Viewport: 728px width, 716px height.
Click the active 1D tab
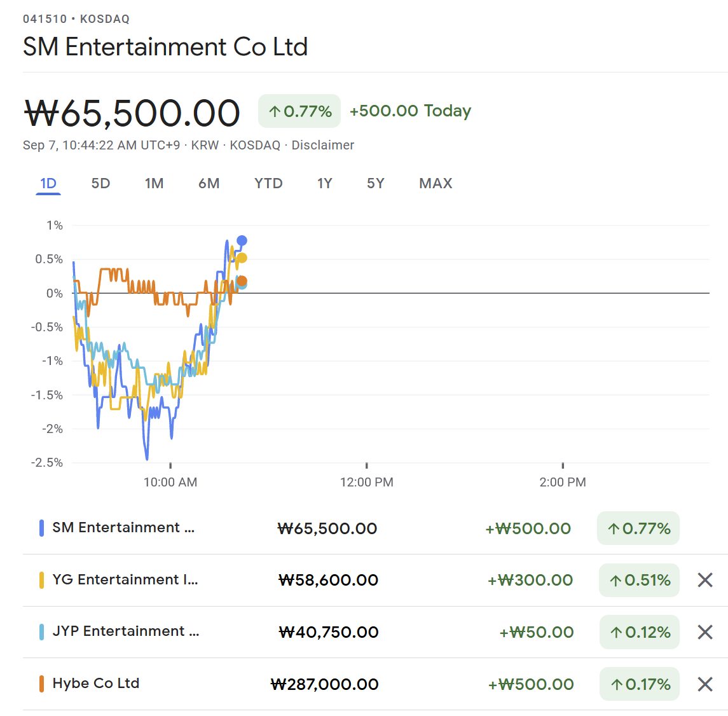click(x=48, y=184)
